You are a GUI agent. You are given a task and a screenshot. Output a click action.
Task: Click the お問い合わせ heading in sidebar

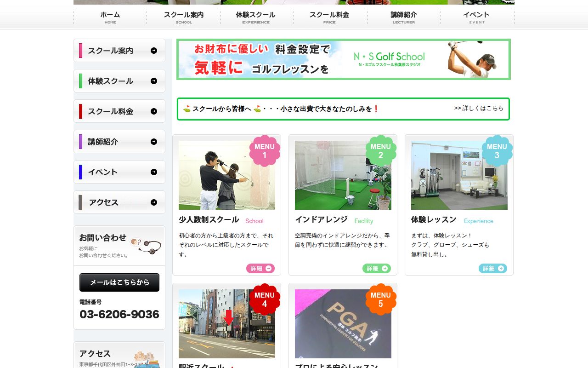(102, 238)
